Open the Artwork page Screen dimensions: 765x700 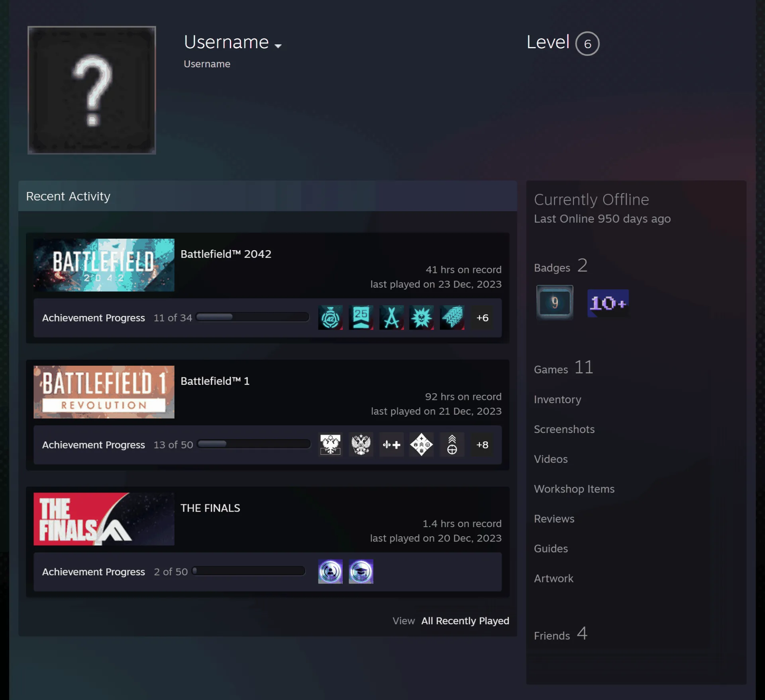click(553, 578)
